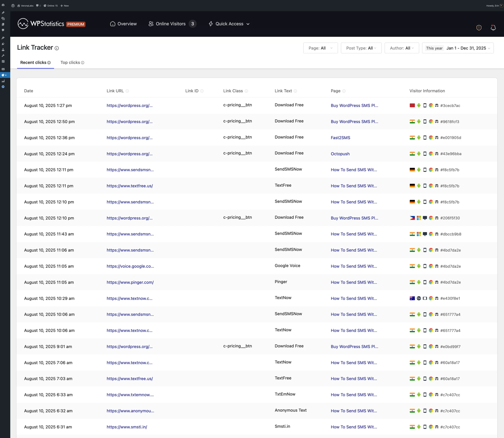Open the area chart icon in sidebar
Image resolution: width=504 pixels, height=438 pixels.
coord(3,81)
